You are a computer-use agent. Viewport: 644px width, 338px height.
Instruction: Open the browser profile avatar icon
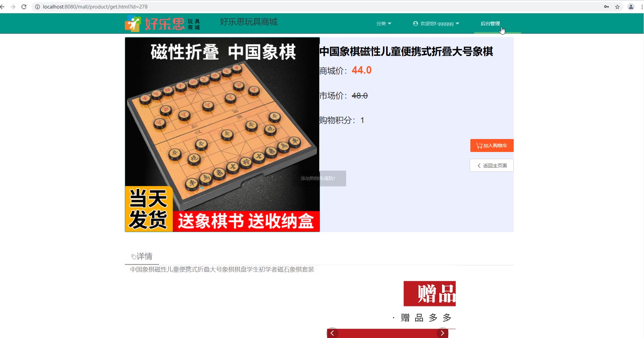pyautogui.click(x=631, y=7)
